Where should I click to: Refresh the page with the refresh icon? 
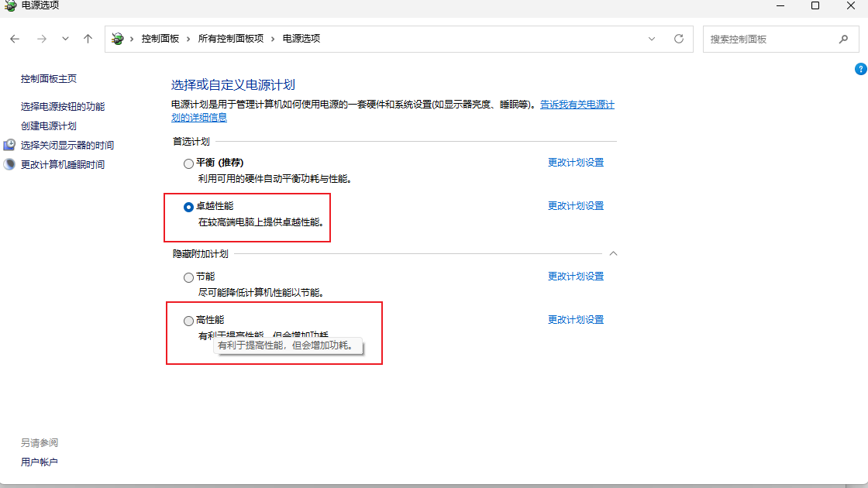click(x=678, y=38)
